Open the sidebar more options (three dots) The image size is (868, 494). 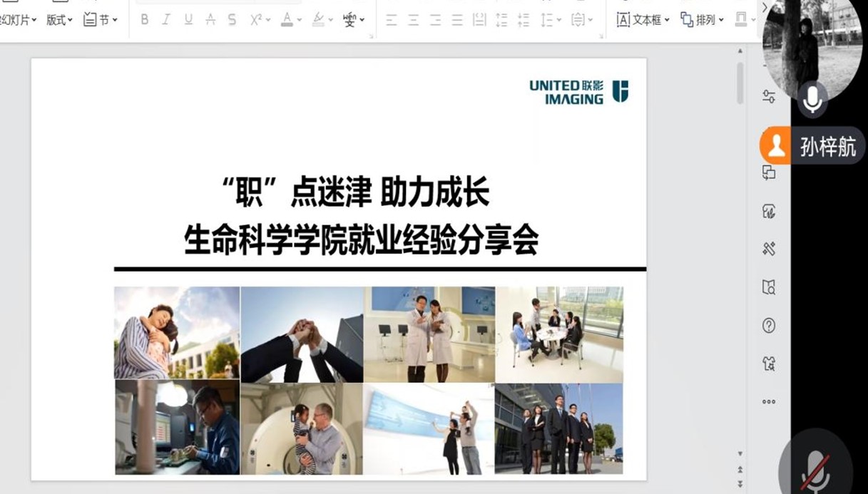click(x=769, y=402)
